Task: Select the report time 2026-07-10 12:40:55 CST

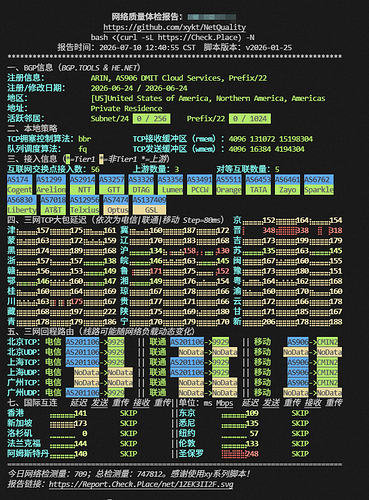Action: (147, 47)
